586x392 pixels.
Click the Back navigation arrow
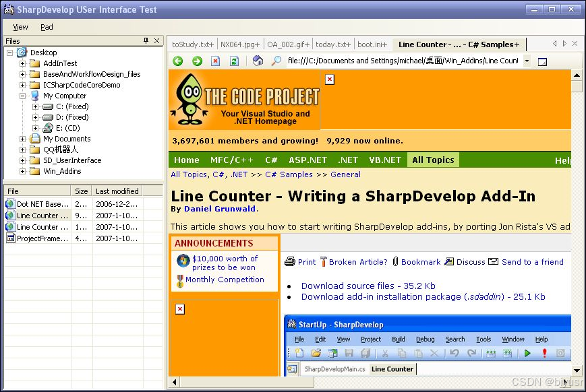177,61
